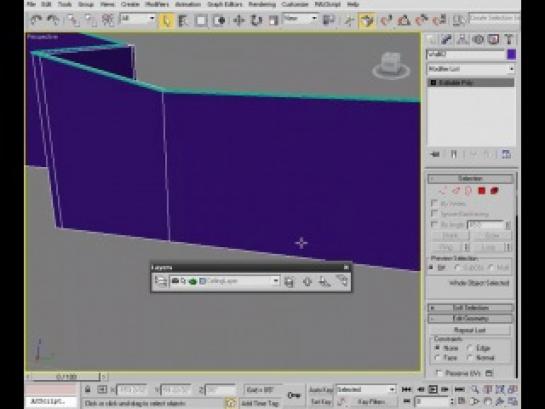
Task: Select the Select and Move tool
Action: click(239, 21)
